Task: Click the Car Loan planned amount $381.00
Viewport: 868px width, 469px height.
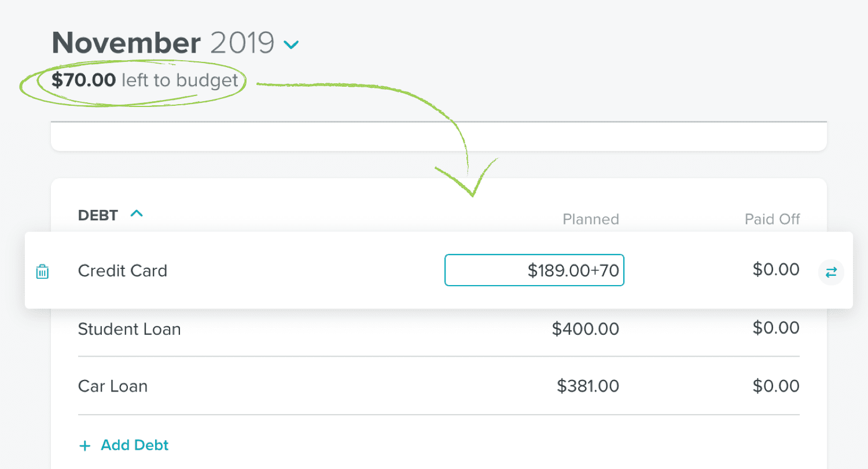Action: (x=588, y=386)
